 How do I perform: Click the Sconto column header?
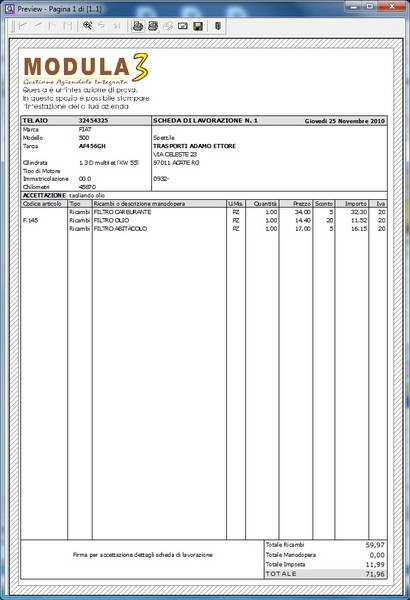coord(324,204)
